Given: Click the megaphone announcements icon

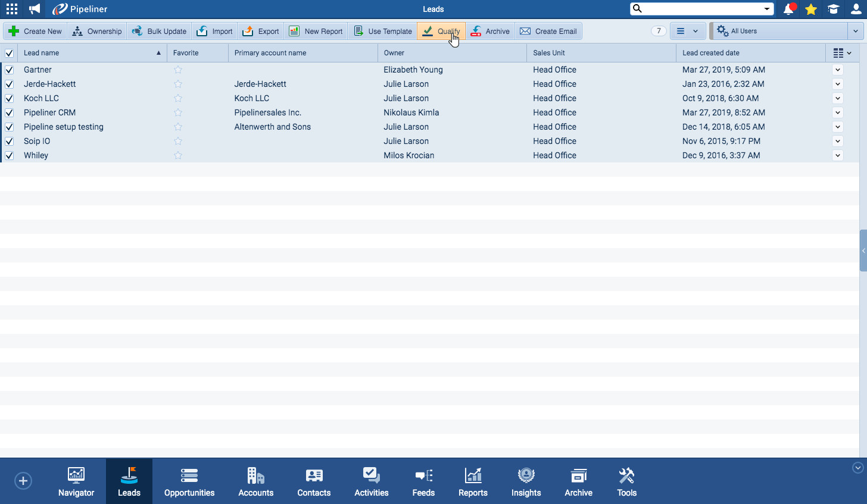Looking at the screenshot, I should [x=35, y=9].
